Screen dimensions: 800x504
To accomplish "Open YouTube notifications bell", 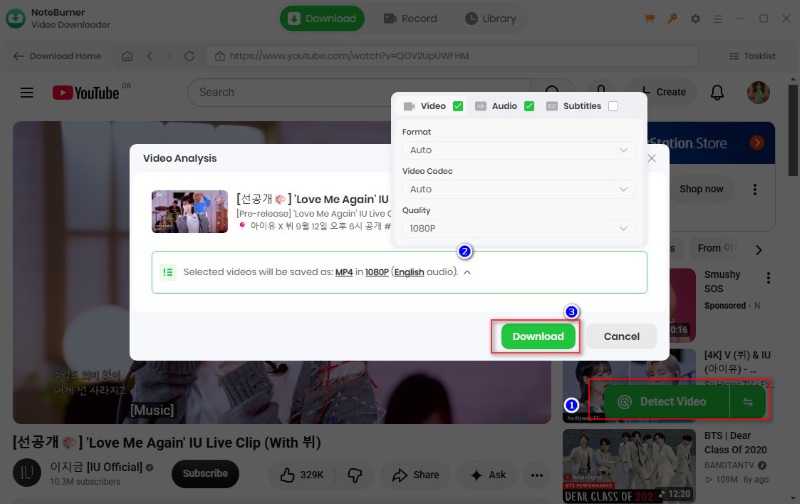I will click(717, 92).
